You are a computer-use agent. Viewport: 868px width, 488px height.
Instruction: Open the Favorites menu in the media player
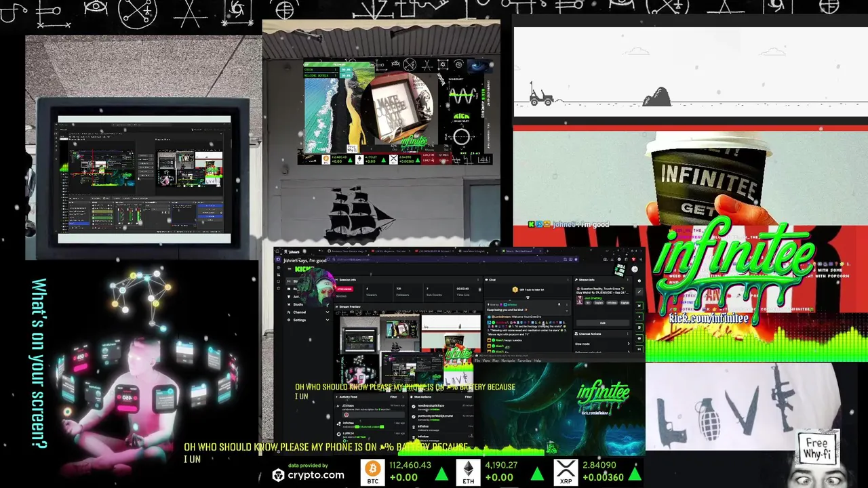(524, 361)
